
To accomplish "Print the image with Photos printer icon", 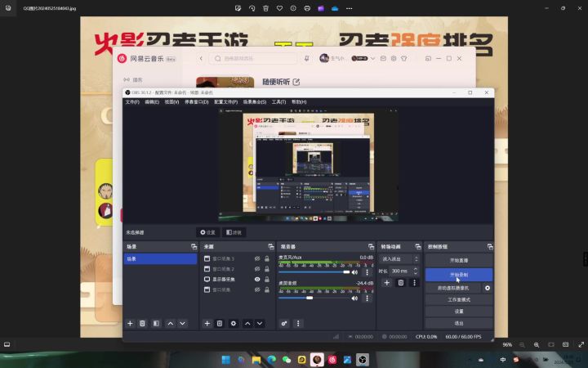I will tap(307, 8).
